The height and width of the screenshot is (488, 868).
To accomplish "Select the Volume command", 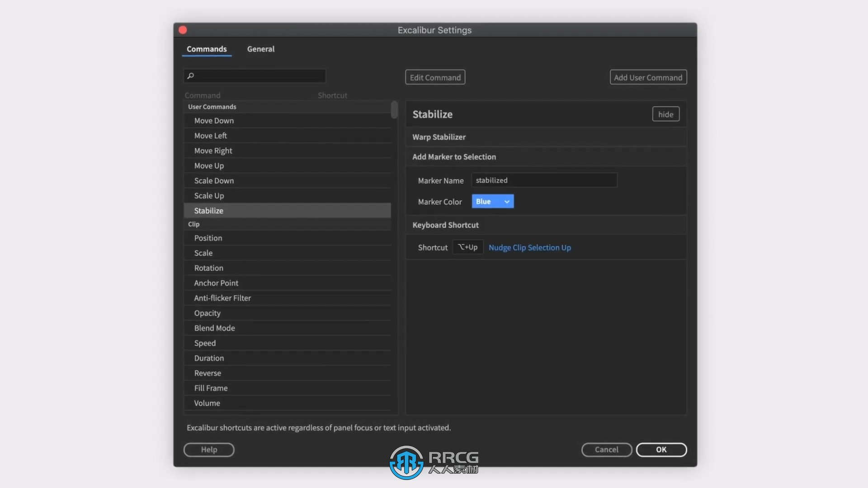I will [x=287, y=403].
